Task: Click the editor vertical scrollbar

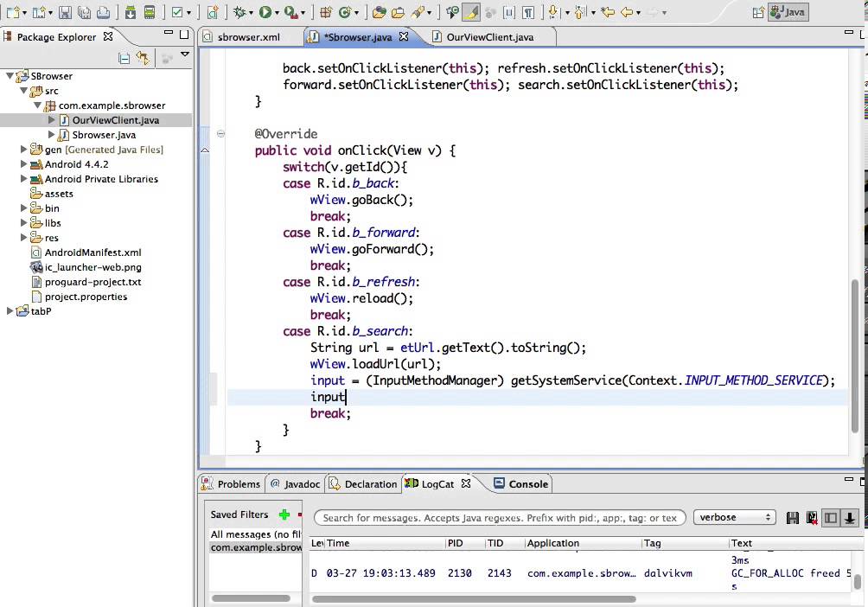Action: tap(855, 355)
